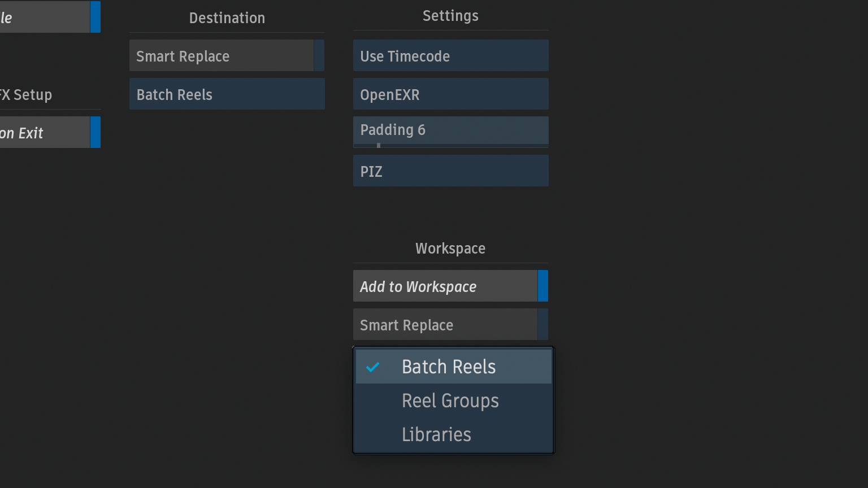Choose Libraries in the popup menu
Screen dimensions: 868x488
(436, 435)
